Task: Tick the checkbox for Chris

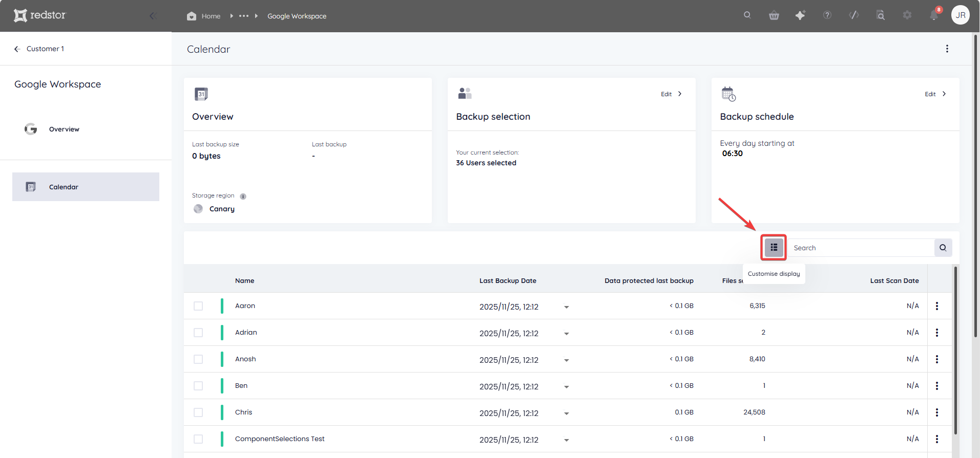Action: click(198, 412)
